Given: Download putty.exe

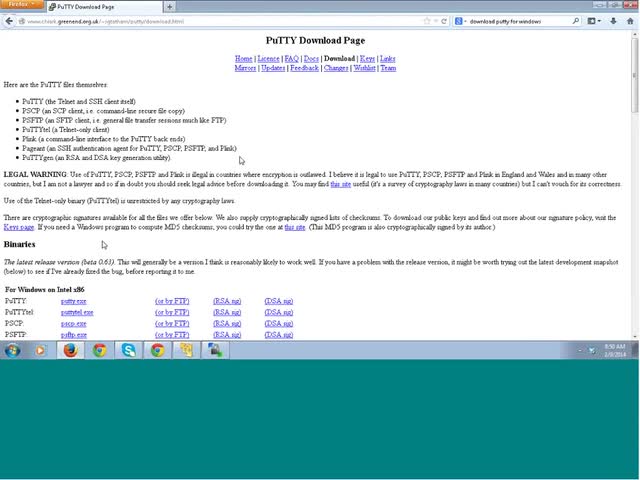Looking at the screenshot, I should [x=73, y=301].
